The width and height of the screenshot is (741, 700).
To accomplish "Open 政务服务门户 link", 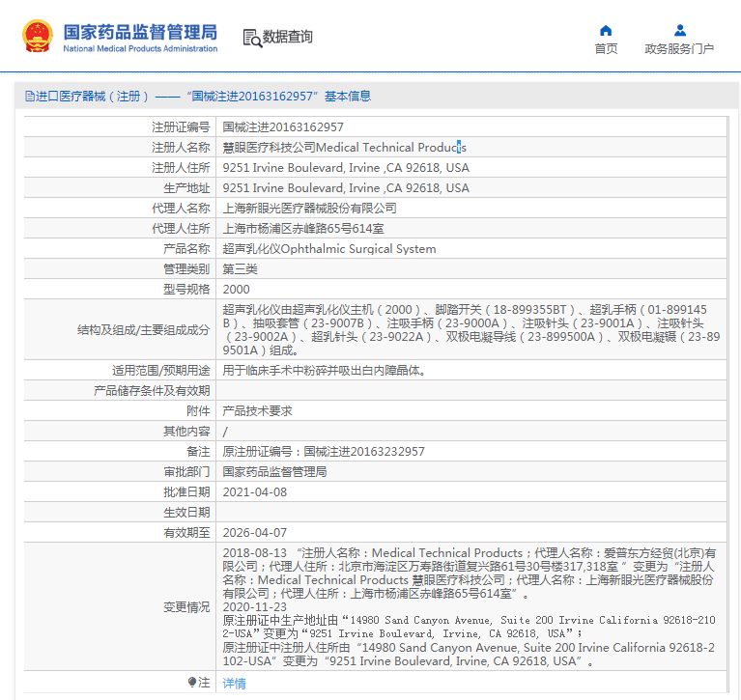I will pyautogui.click(x=679, y=48).
